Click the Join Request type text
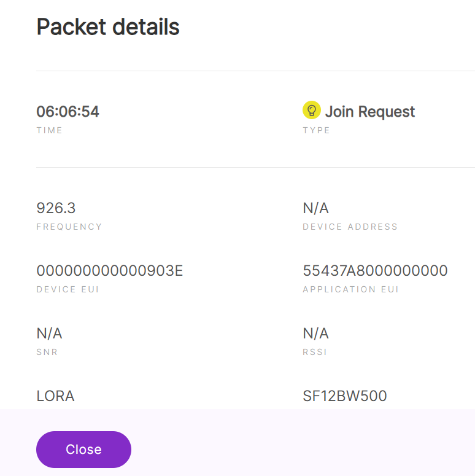Viewport: 475px width, 476px height. [369, 112]
